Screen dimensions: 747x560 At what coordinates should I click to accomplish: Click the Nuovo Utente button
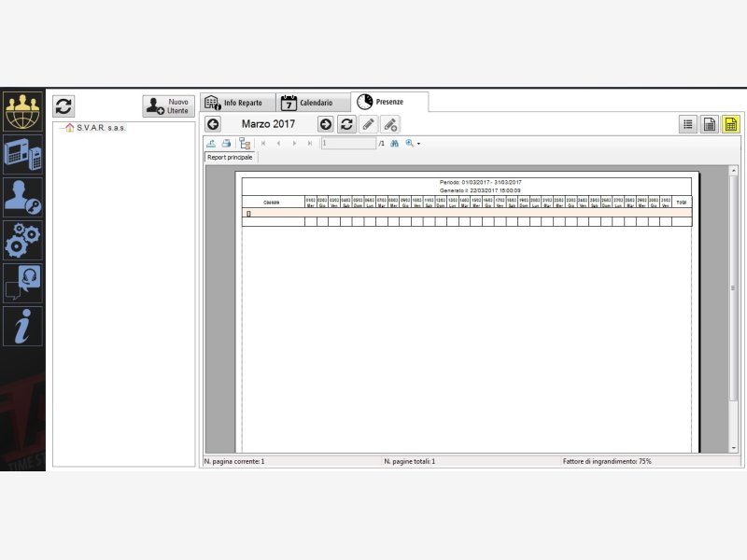point(168,105)
